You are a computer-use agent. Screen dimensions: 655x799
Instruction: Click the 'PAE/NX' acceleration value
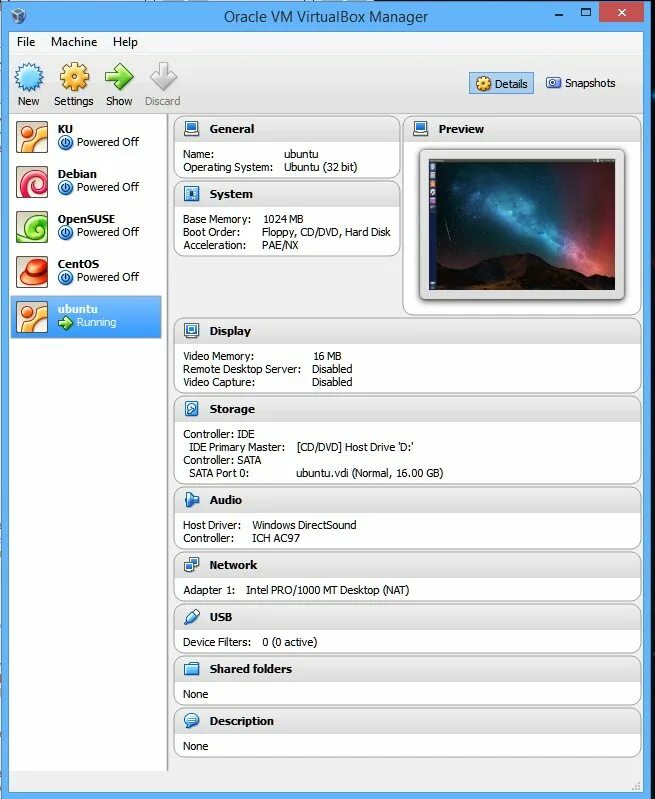280,245
